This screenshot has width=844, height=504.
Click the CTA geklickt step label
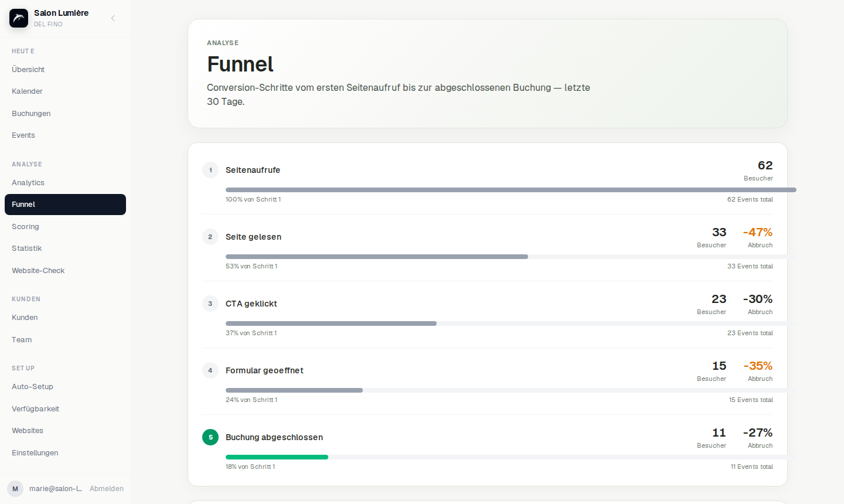coord(251,304)
